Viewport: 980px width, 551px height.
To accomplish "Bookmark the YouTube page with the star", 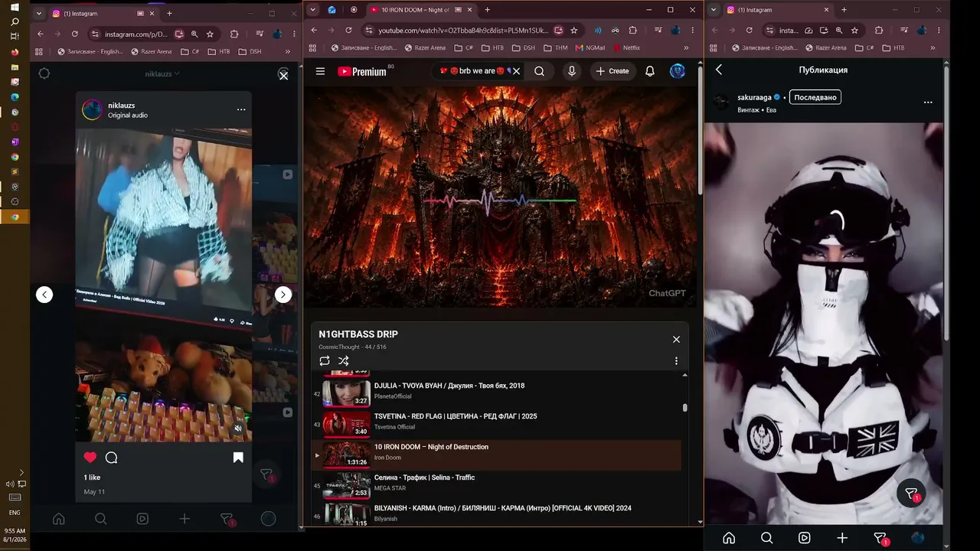I will pos(574,31).
